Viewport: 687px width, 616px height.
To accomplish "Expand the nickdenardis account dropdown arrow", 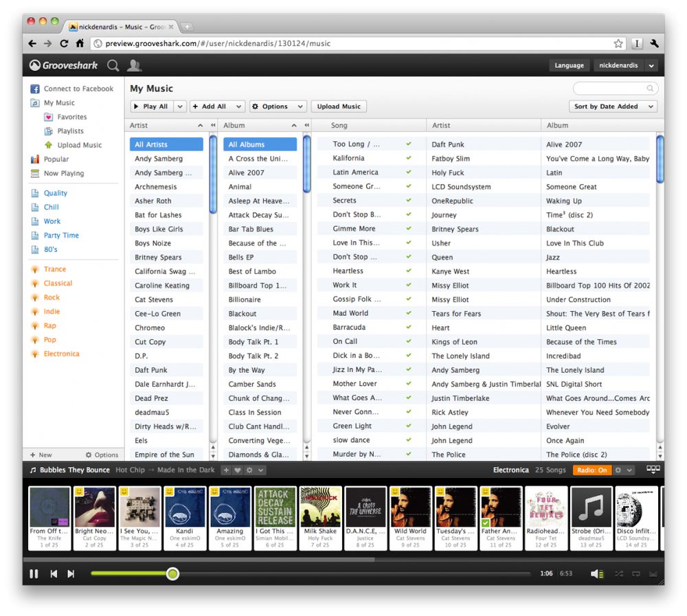I will (x=651, y=66).
